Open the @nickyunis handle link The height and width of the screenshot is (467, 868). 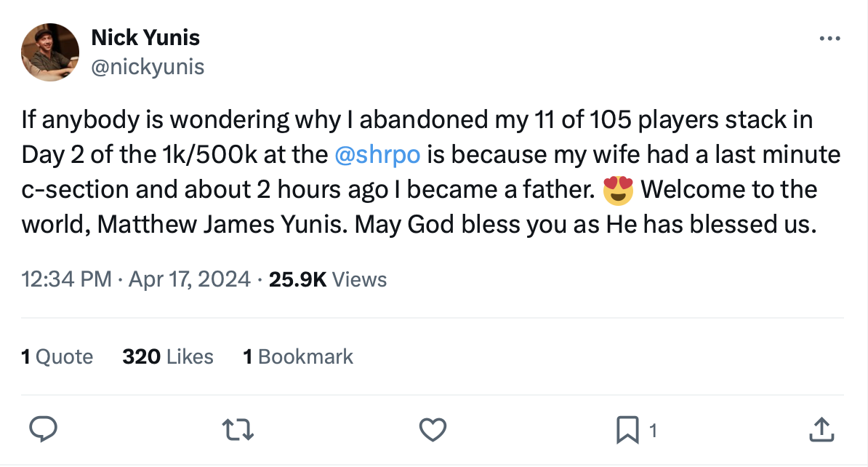pyautogui.click(x=148, y=67)
